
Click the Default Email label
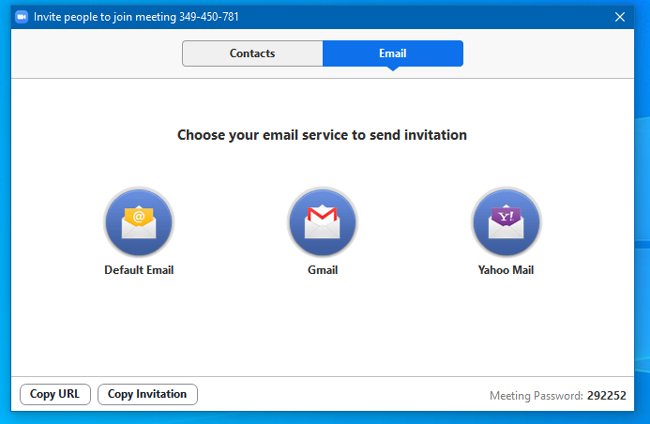pyautogui.click(x=139, y=270)
